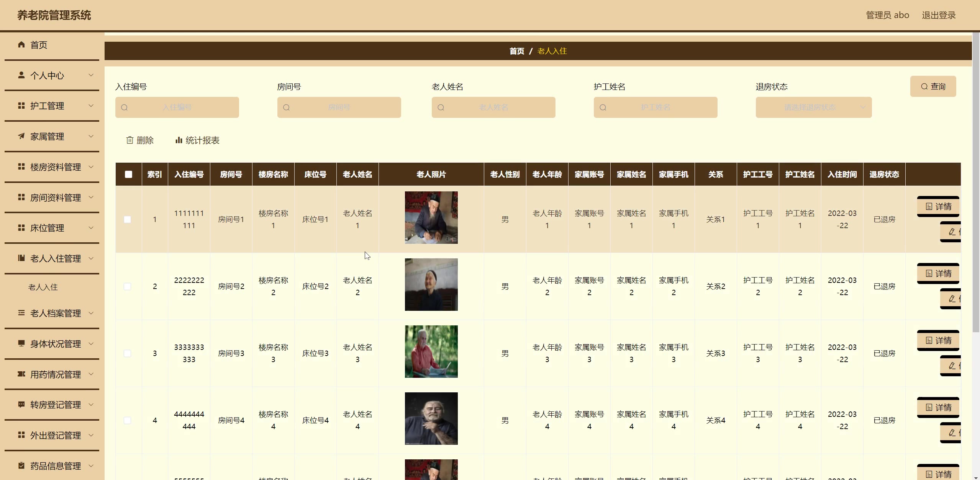Check the checkbox for row 4
Screen dimensions: 980x480
point(128,420)
